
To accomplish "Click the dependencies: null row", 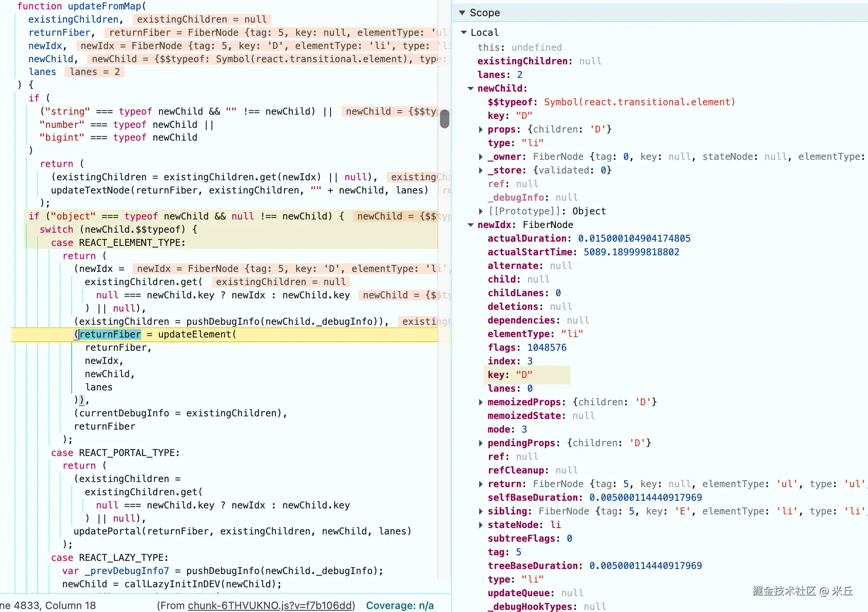I will pos(538,320).
